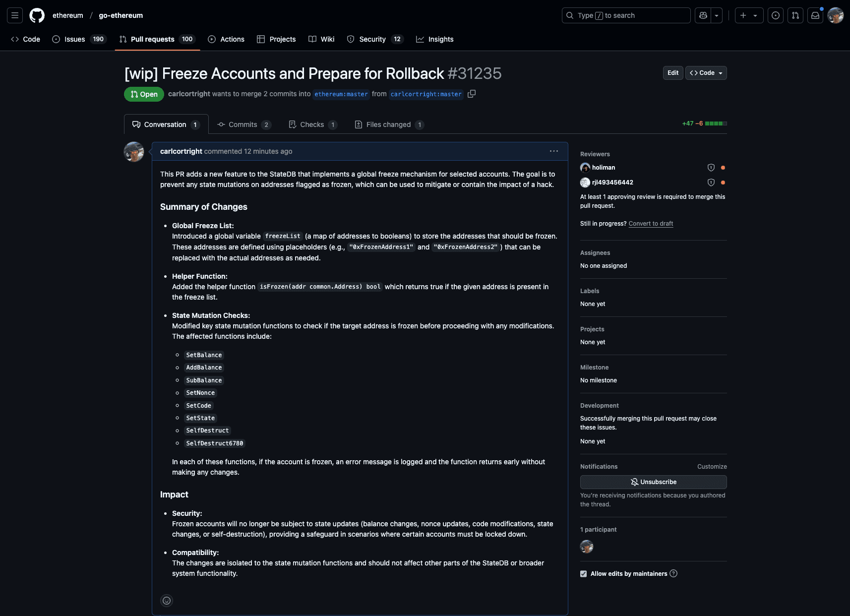Open your notifications inbox

click(815, 15)
